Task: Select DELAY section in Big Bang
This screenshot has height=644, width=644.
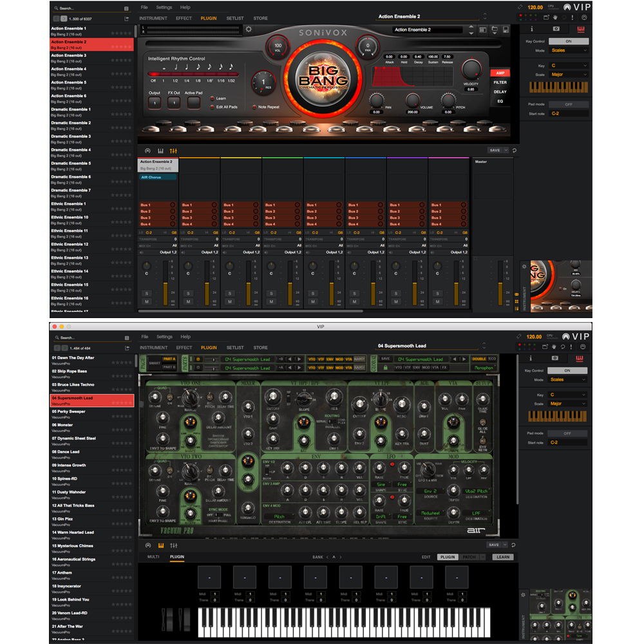Action: [x=500, y=92]
